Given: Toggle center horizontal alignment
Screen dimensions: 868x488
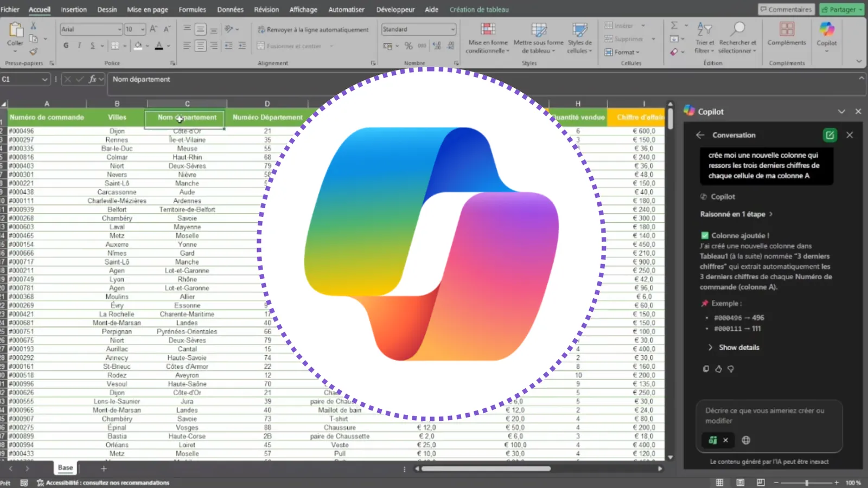Looking at the screenshot, I should (x=200, y=46).
